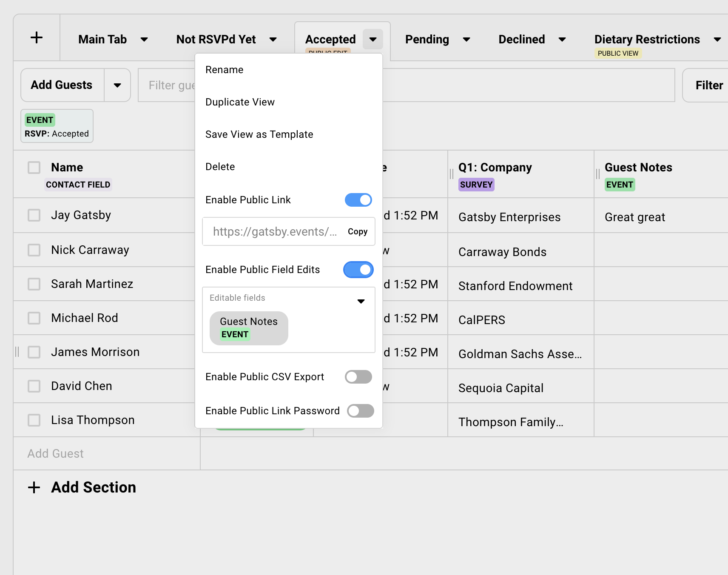Open the Add Guests dropdown arrow

[x=117, y=85]
